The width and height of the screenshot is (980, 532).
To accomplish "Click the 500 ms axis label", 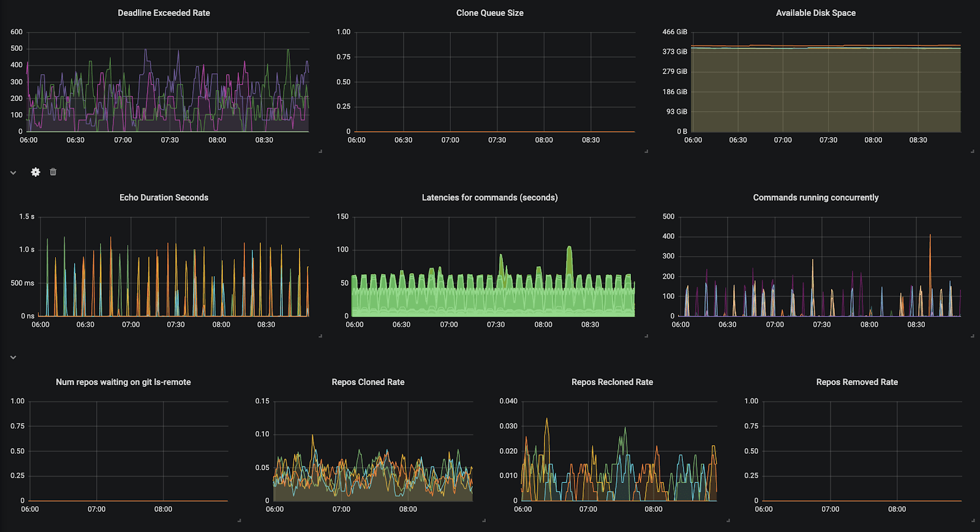I will pyautogui.click(x=22, y=283).
